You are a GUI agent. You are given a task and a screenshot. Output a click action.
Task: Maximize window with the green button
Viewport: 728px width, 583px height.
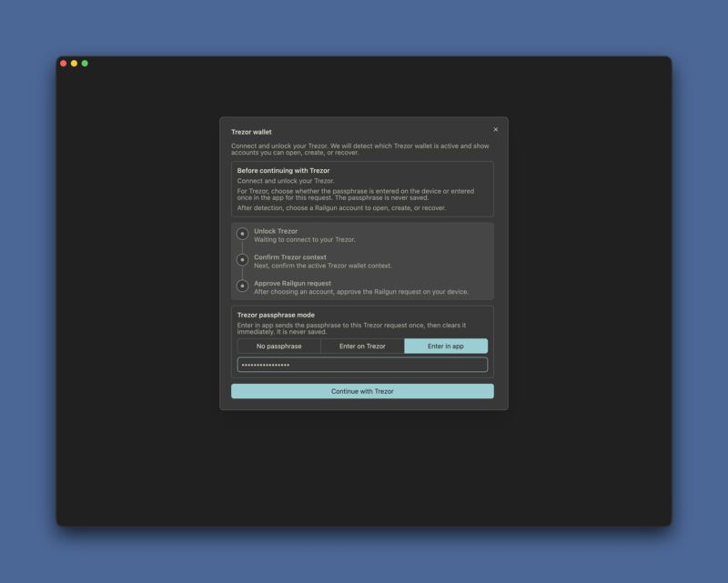(85, 64)
